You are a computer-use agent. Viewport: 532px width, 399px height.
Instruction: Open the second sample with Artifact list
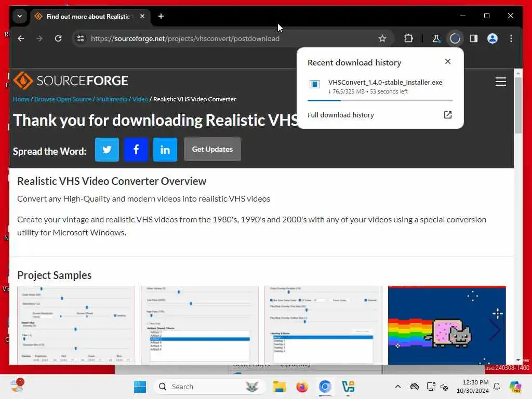(199, 325)
